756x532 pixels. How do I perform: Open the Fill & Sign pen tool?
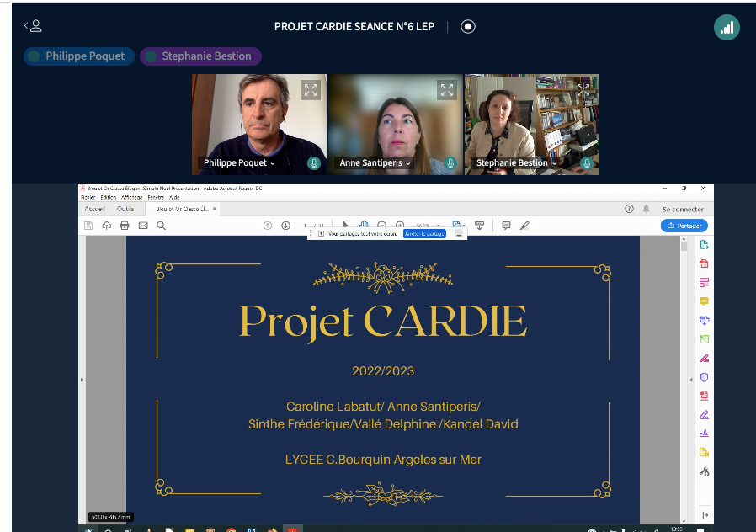click(704, 414)
